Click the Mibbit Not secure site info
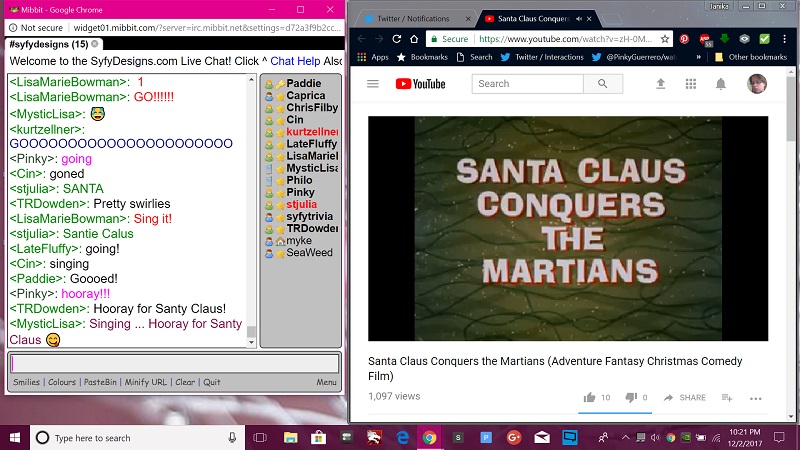The width and height of the screenshot is (800, 450). coord(36,28)
